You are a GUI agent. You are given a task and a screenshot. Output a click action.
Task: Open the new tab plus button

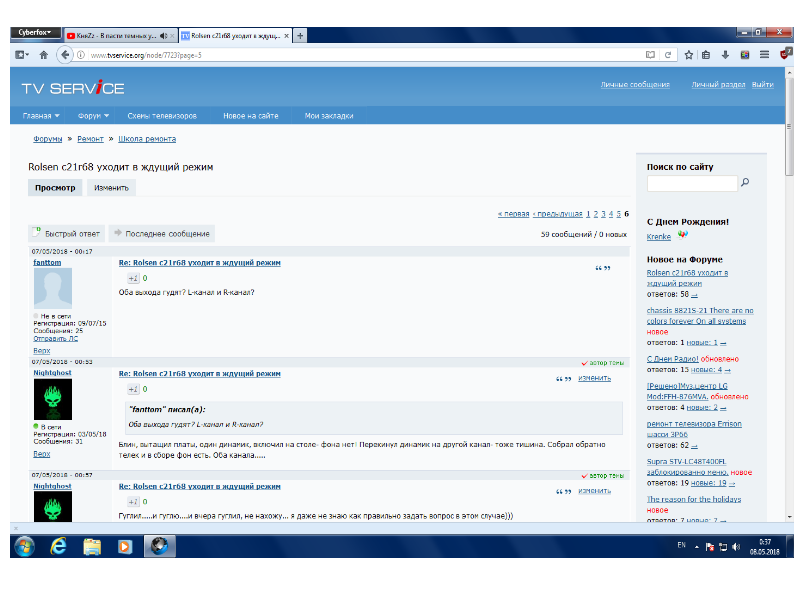coord(300,35)
